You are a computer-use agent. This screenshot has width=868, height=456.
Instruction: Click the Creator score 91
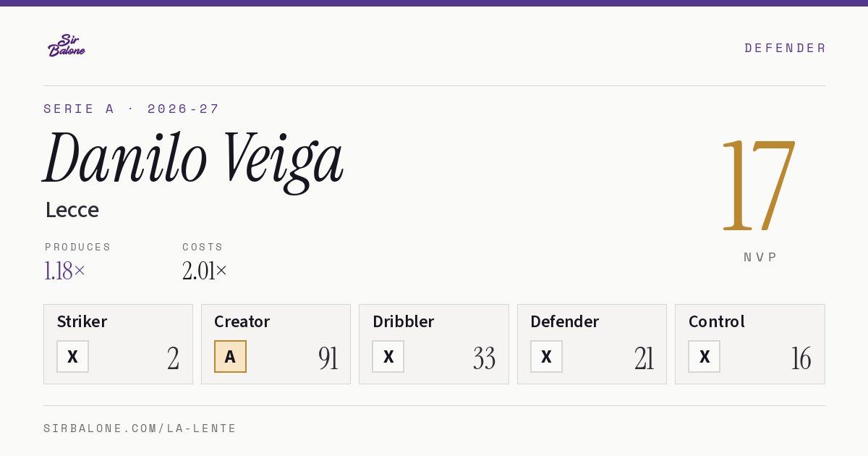tap(328, 358)
